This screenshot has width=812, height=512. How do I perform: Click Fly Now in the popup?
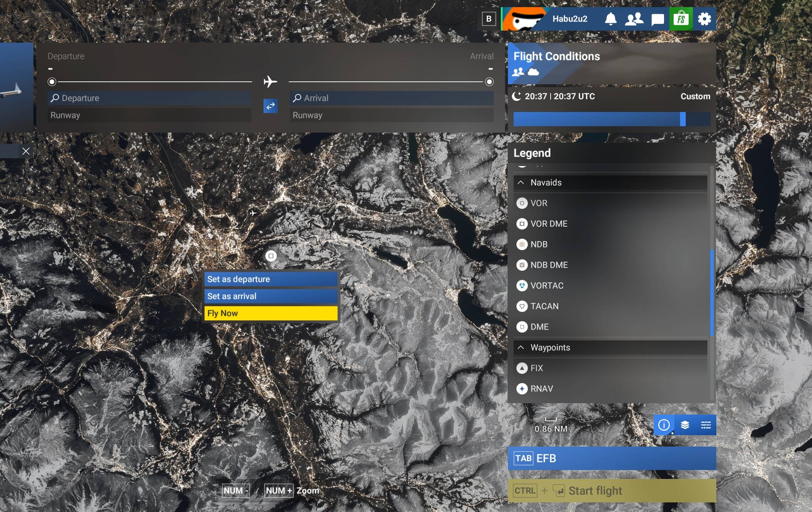tap(270, 313)
